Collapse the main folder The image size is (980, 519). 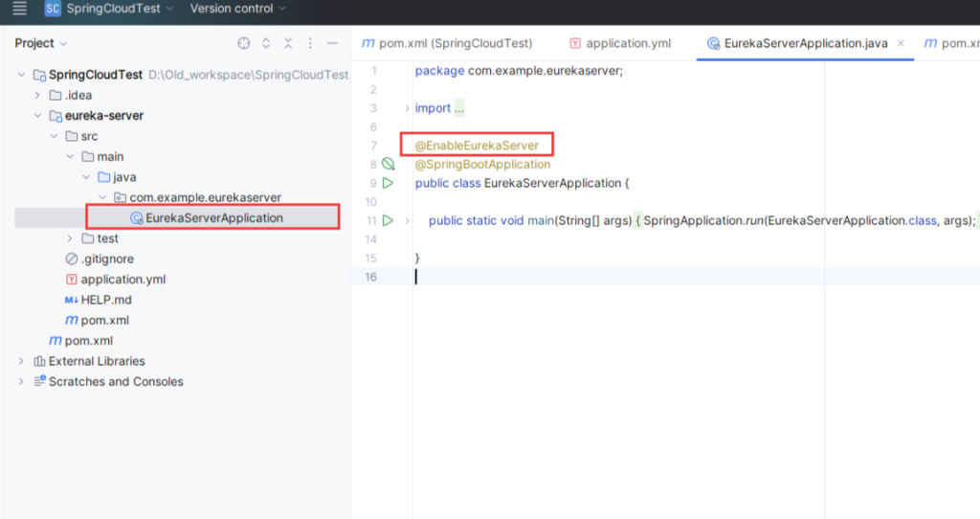click(70, 157)
